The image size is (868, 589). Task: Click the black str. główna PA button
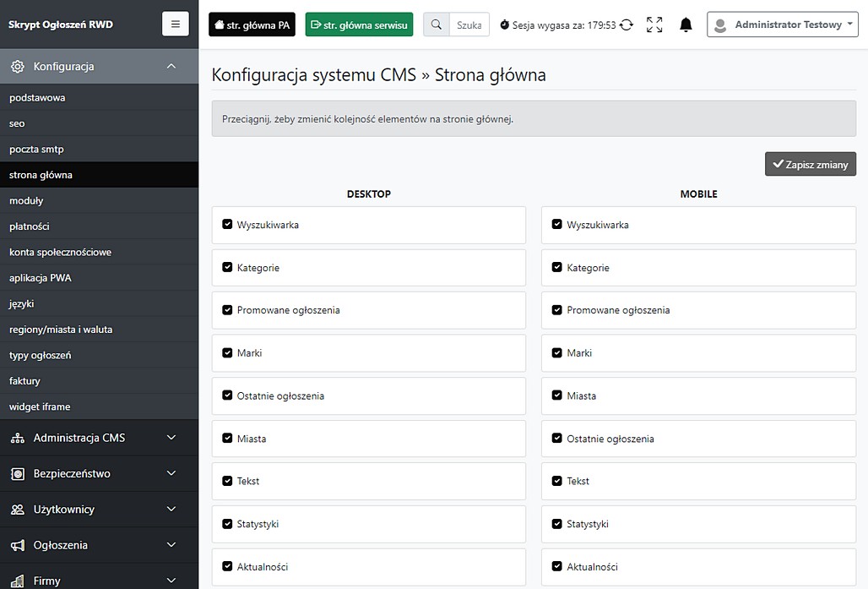coord(252,25)
